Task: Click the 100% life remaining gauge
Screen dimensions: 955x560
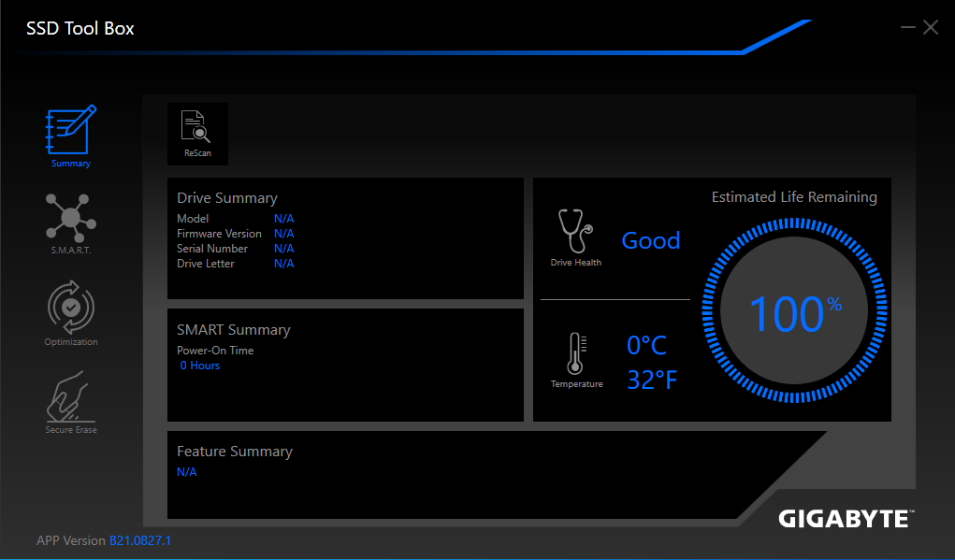Action: 794,310
